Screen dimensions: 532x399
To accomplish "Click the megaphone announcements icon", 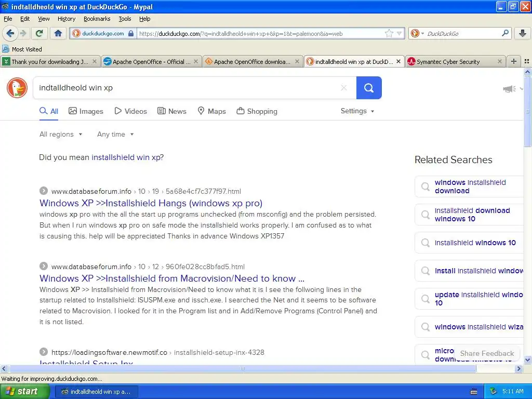I will pos(509,89).
